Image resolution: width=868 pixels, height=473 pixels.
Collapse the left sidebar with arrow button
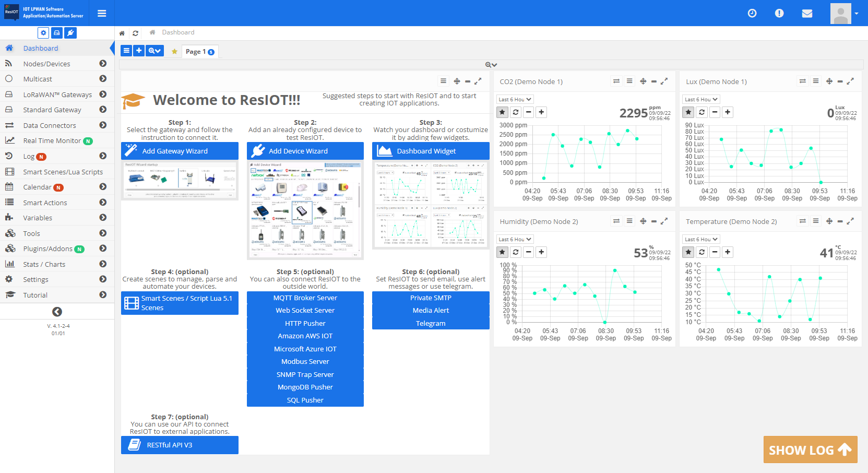coord(57,312)
